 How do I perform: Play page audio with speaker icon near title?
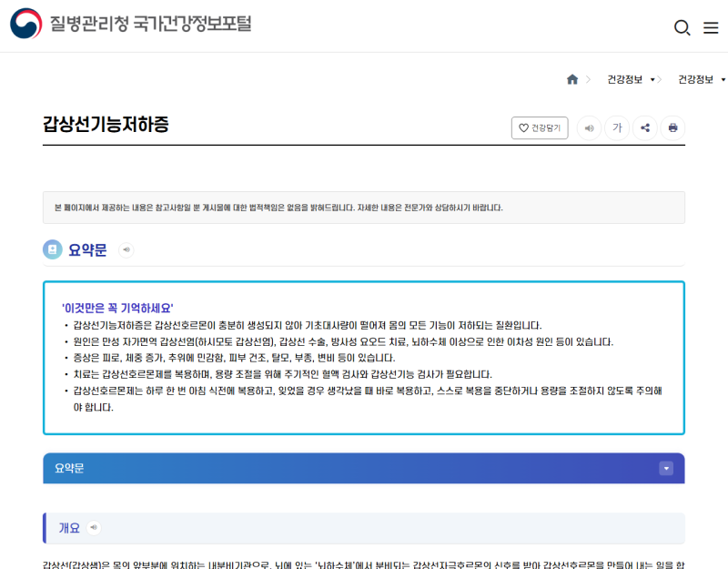click(589, 127)
